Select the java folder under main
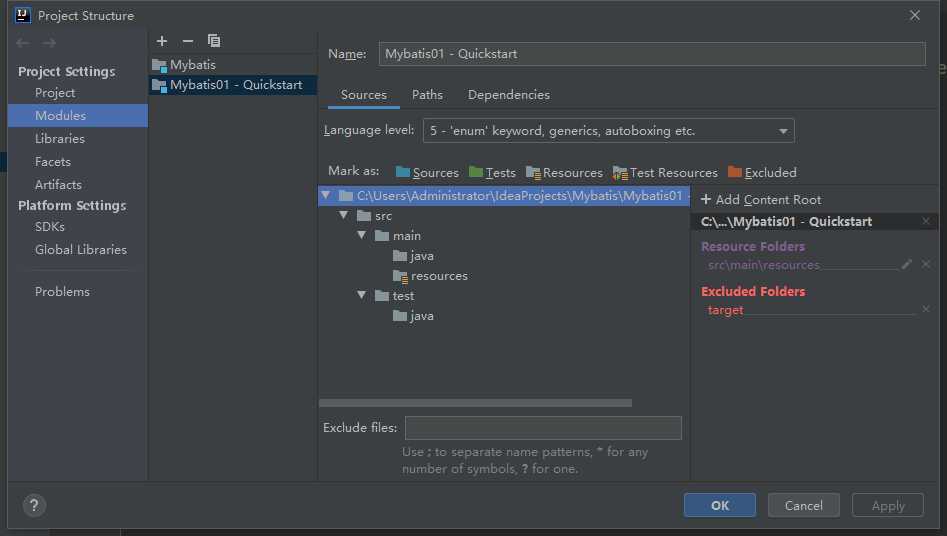The width and height of the screenshot is (947, 536). pos(413,256)
